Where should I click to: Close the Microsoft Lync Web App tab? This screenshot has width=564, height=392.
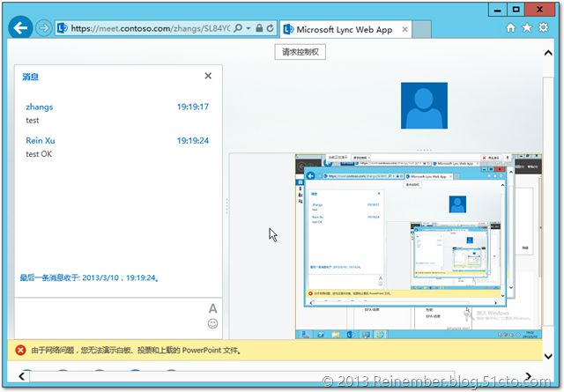coord(404,29)
